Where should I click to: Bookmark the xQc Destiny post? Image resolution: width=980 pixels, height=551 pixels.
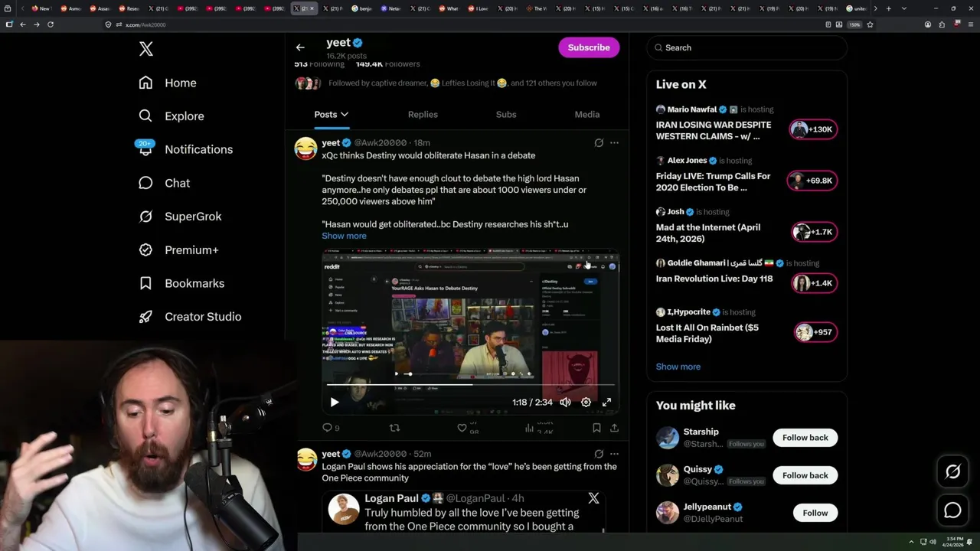[596, 428]
